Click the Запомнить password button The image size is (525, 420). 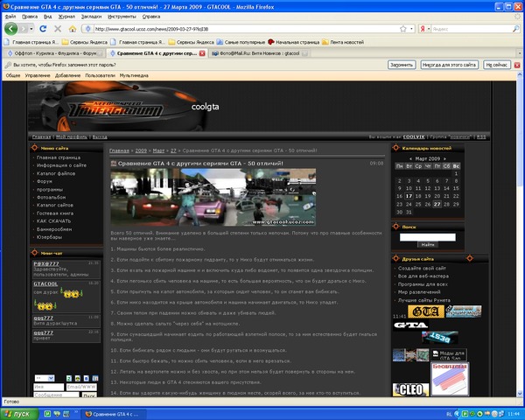tap(402, 65)
